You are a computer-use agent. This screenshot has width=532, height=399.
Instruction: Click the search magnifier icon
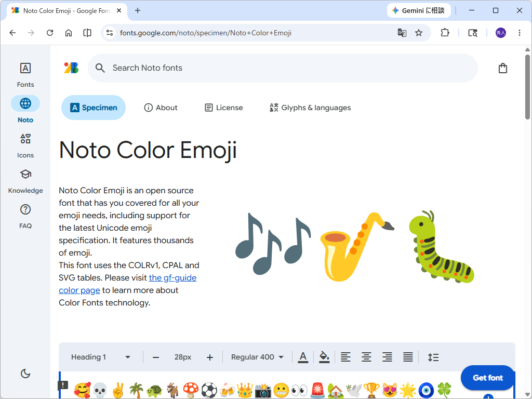100,68
